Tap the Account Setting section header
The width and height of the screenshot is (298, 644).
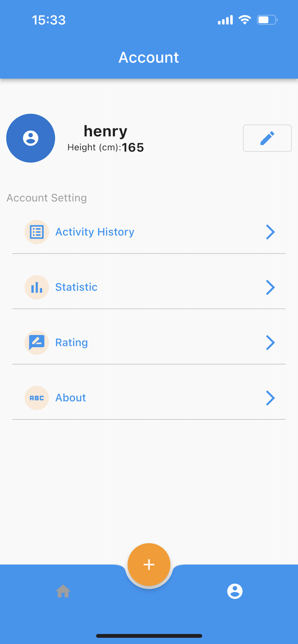[x=46, y=198]
